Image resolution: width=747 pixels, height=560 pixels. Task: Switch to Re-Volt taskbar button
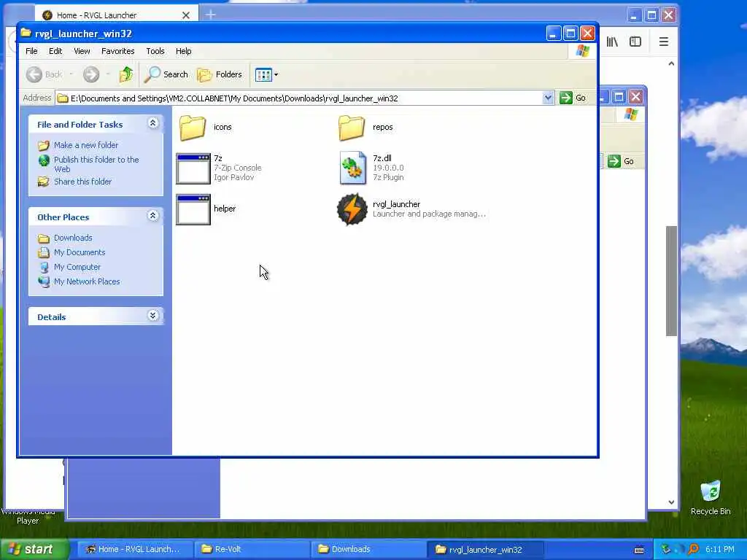pos(252,550)
